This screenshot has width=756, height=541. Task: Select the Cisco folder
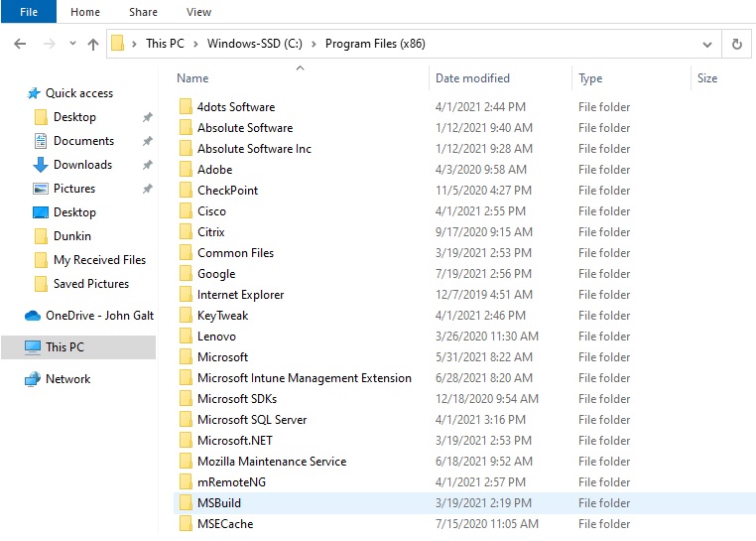tap(211, 210)
